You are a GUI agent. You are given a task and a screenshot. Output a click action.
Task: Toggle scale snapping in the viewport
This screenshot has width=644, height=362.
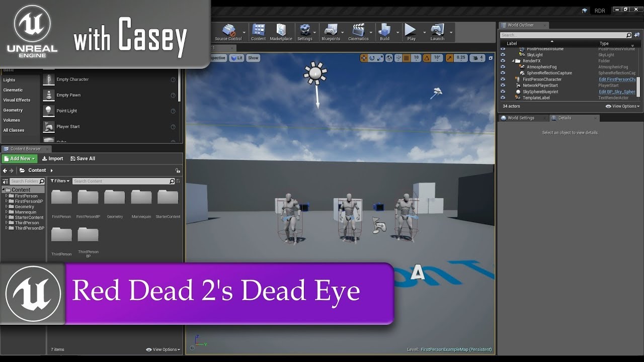pyautogui.click(x=449, y=58)
